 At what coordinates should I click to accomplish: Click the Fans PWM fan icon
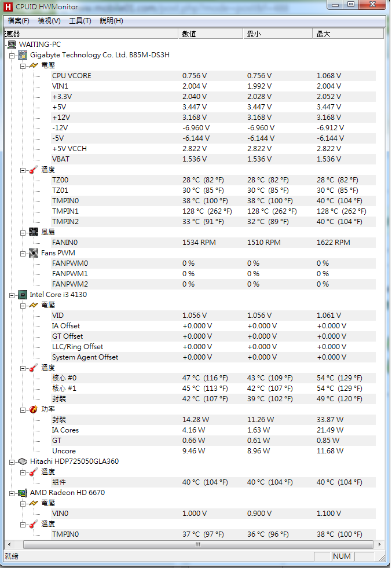(34, 253)
